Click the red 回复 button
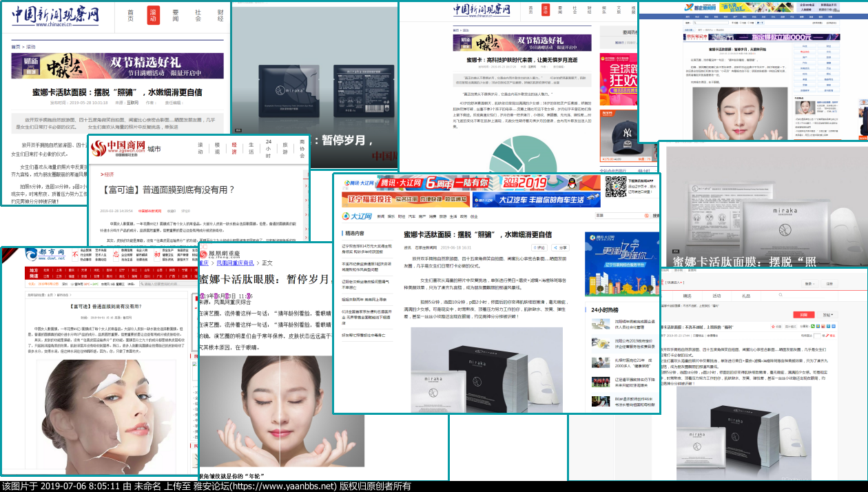 (804, 315)
